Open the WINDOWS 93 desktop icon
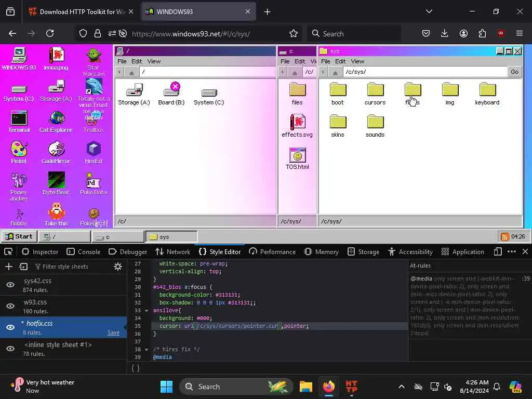 pos(19,59)
